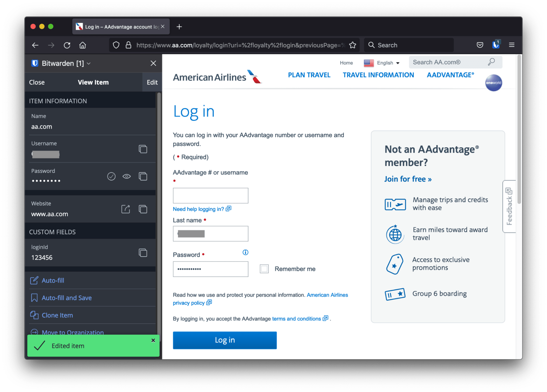Edit the aa.com vault item
Image resolution: width=547 pixels, height=392 pixels.
[152, 82]
